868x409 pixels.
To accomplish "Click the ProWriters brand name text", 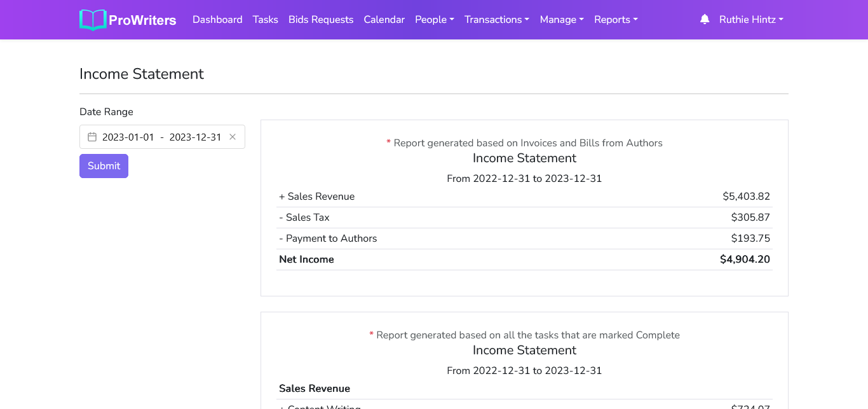I will 142,20.
